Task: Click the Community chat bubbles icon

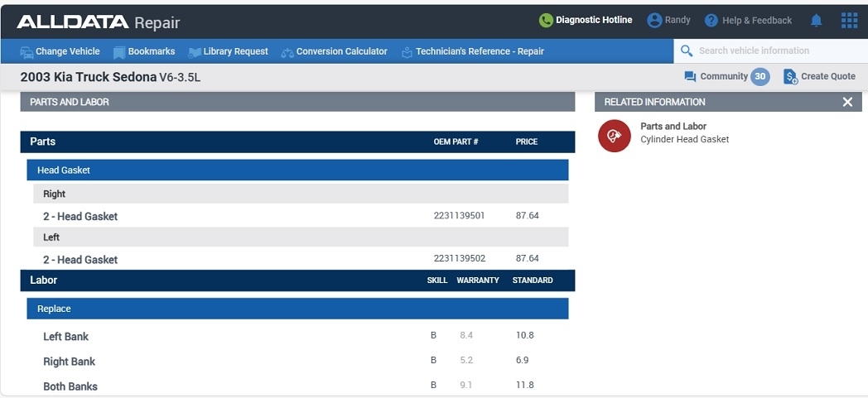Action: tap(690, 77)
